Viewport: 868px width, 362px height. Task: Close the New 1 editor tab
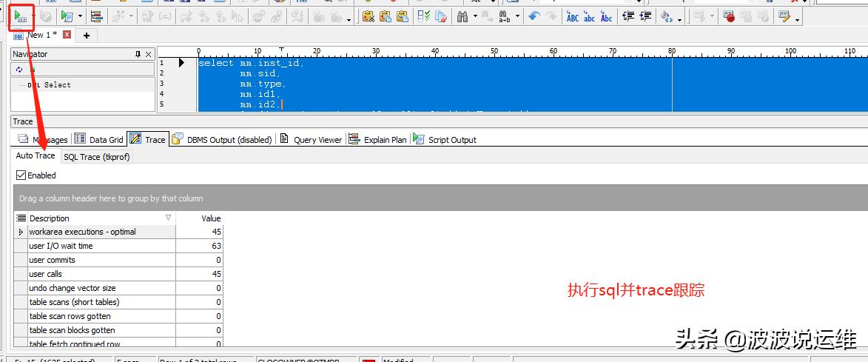(67, 35)
